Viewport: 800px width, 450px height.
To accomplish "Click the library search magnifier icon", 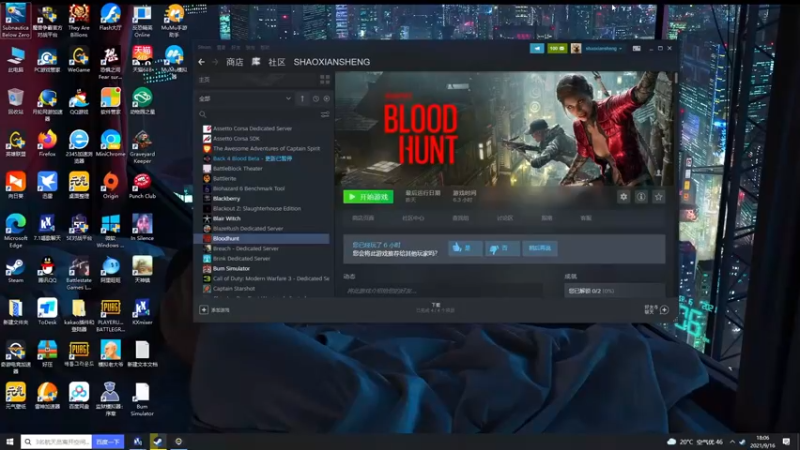I will [203, 114].
